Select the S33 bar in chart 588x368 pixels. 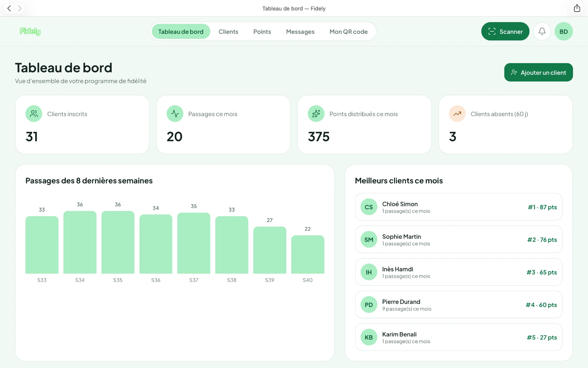[42, 245]
